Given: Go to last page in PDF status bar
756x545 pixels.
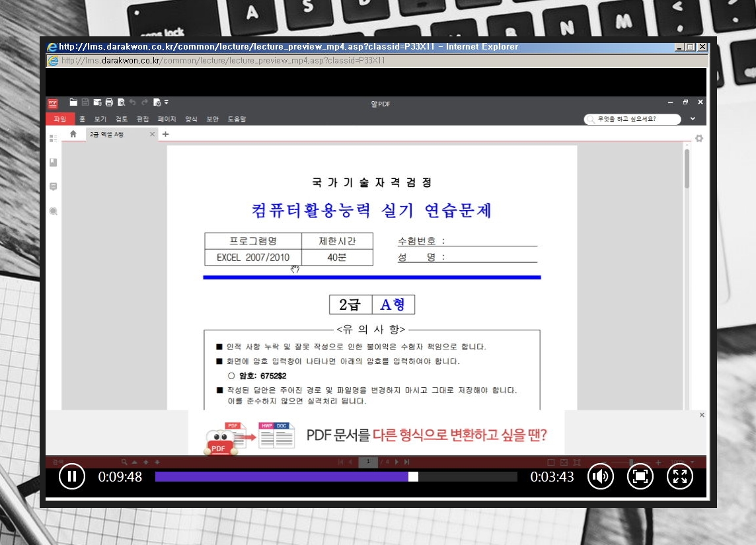Looking at the screenshot, I should coord(407,462).
